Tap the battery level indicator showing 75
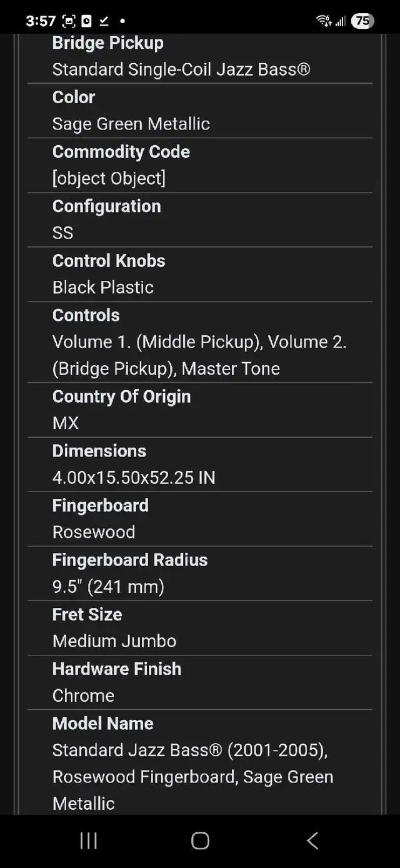The height and width of the screenshot is (868, 400). pyautogui.click(x=362, y=21)
